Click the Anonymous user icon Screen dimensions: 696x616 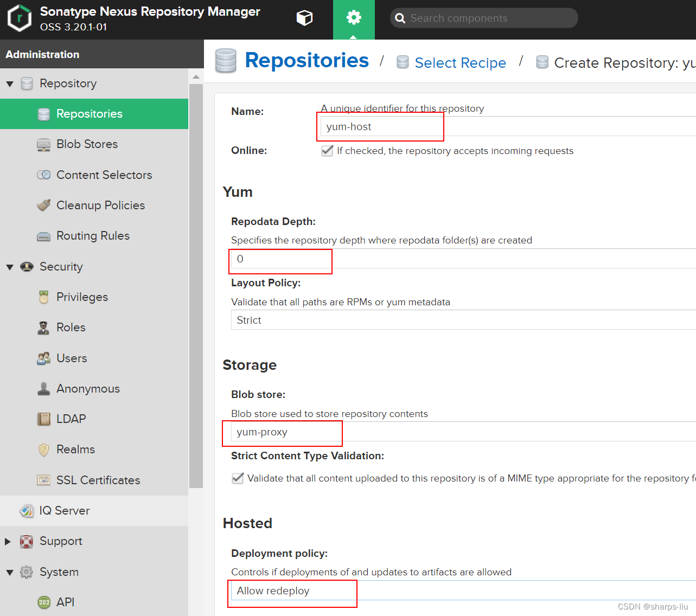[x=43, y=389]
